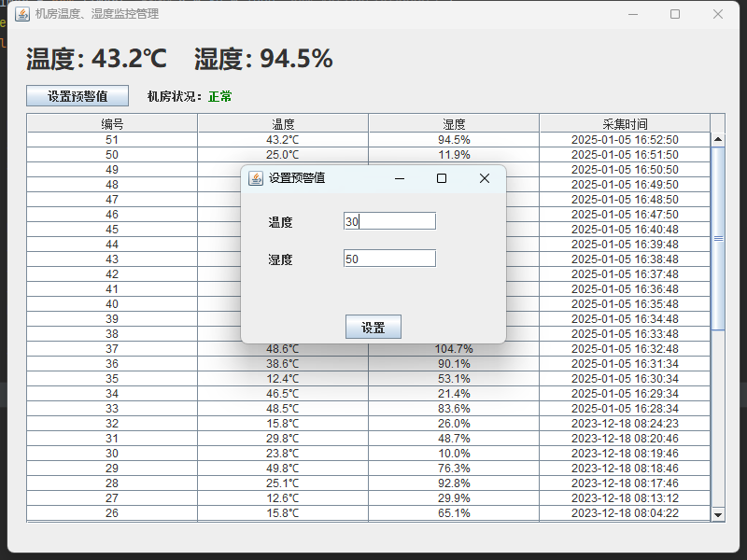Click the 53.1% humidity cell
Screen dimensions: 747x560
[454, 379]
